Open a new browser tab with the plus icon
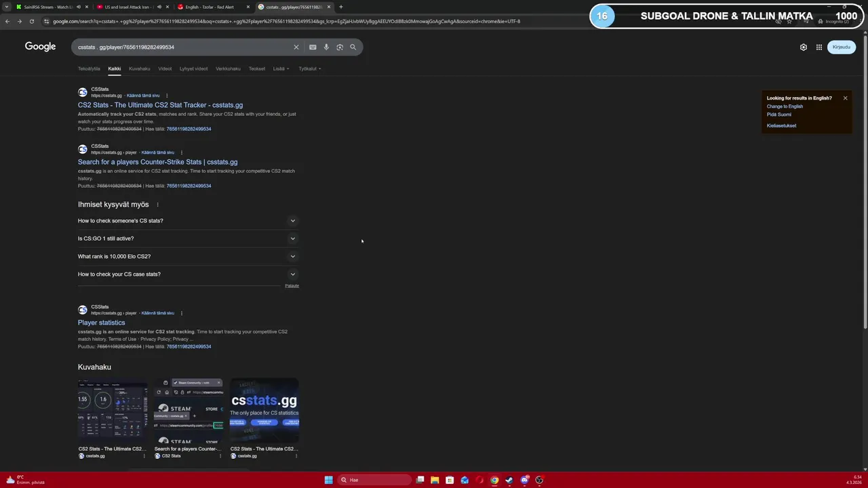The width and height of the screenshot is (868, 488). 340,7
